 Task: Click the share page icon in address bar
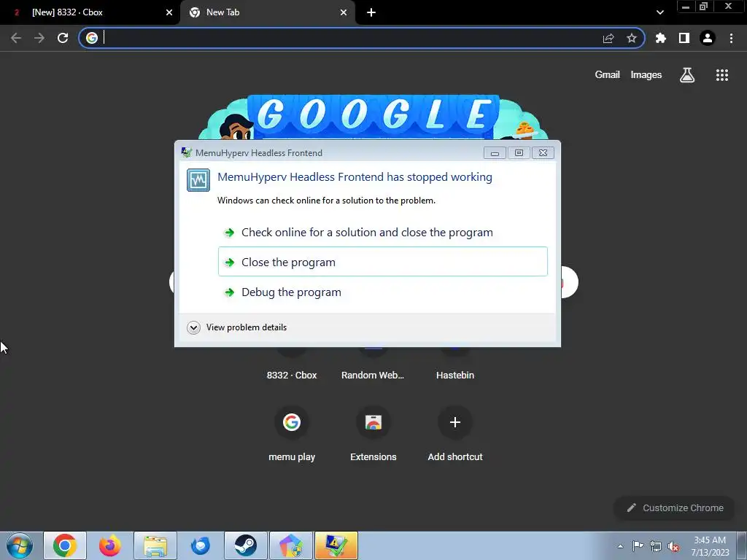[x=608, y=39]
